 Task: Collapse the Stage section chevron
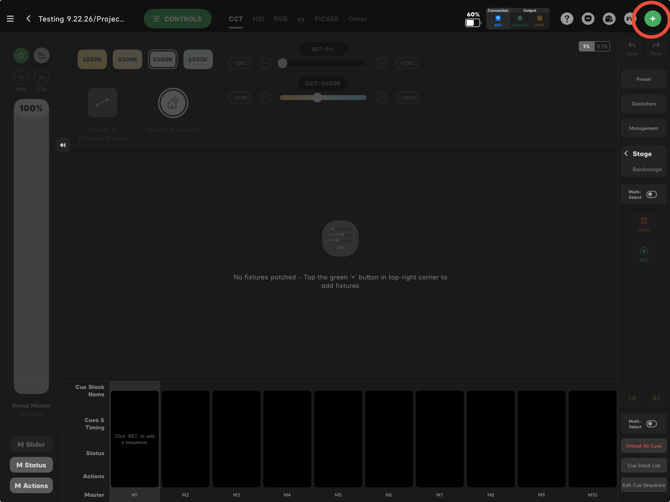point(626,153)
